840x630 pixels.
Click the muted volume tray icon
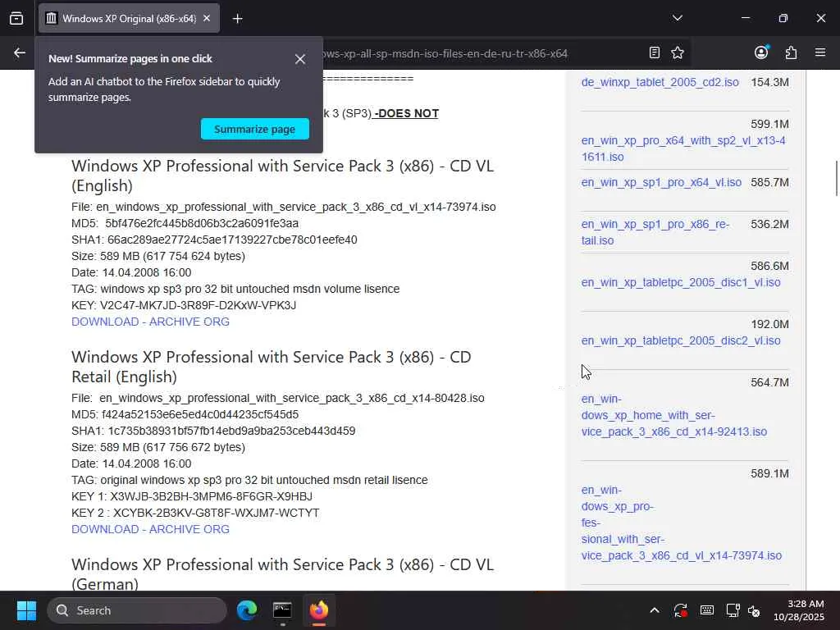754,610
